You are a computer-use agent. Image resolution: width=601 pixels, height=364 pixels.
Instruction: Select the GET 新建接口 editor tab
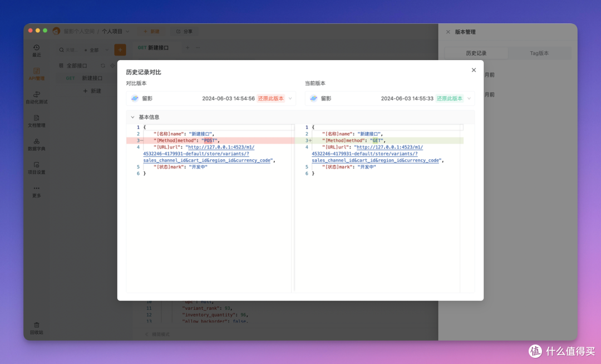click(154, 47)
